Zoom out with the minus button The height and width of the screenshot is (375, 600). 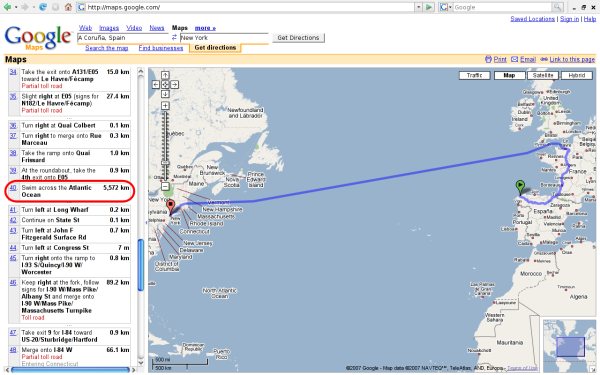(165, 187)
